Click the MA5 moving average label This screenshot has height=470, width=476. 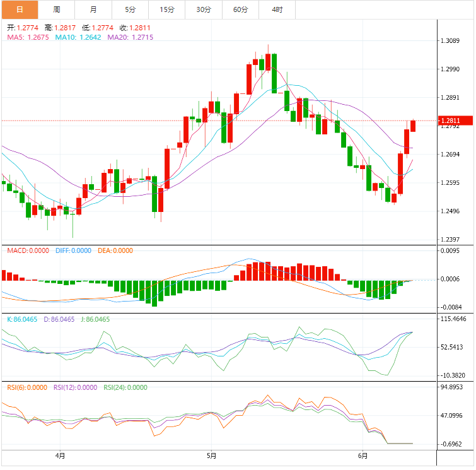[28, 38]
